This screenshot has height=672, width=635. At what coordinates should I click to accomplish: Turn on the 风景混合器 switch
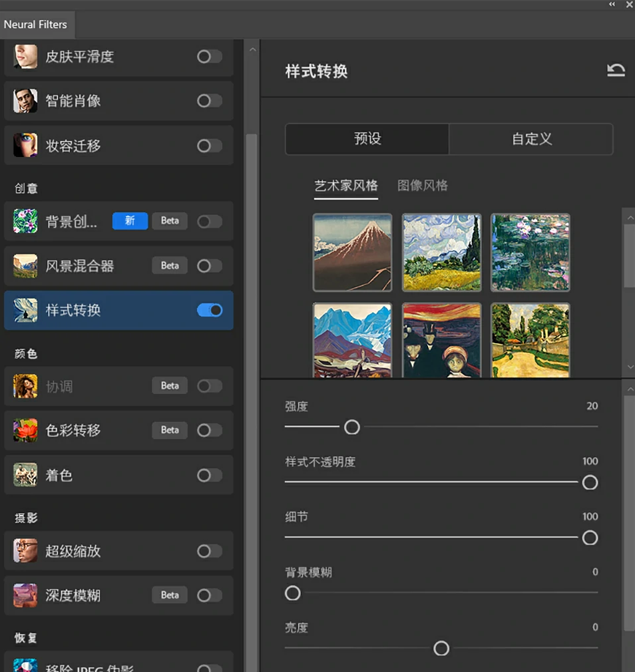pyautogui.click(x=209, y=265)
